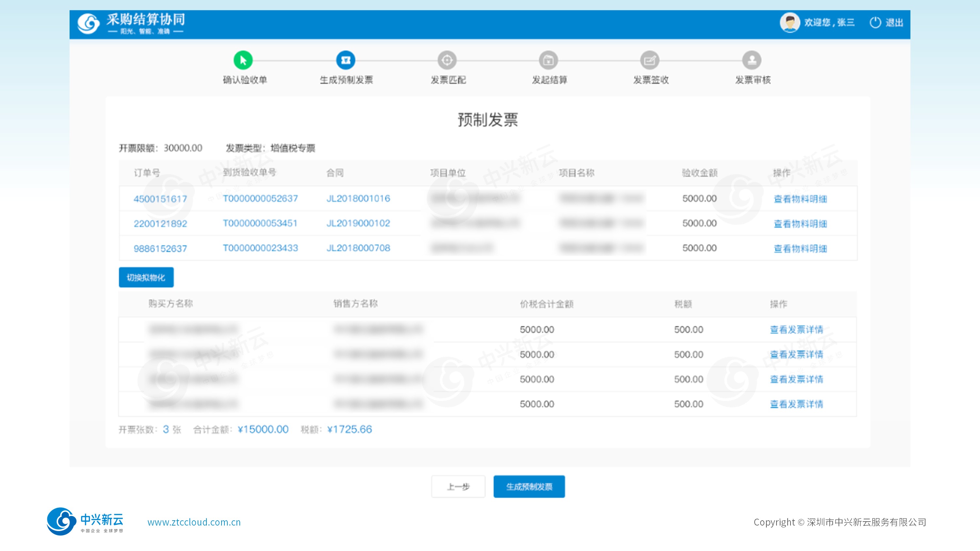Click the 销售方名称 column header

(x=355, y=303)
